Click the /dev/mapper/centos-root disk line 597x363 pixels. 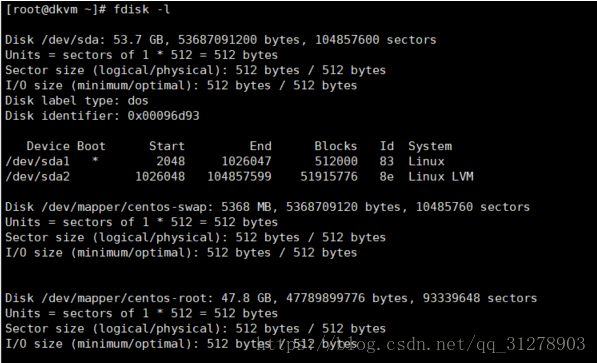click(x=271, y=298)
